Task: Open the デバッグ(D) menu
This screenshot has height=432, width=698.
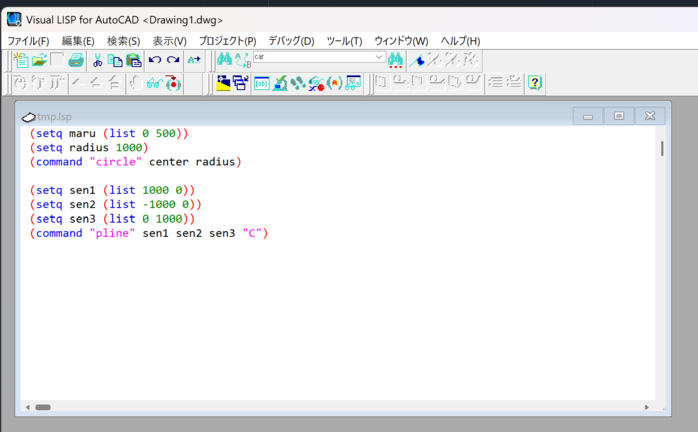Action: (x=291, y=41)
